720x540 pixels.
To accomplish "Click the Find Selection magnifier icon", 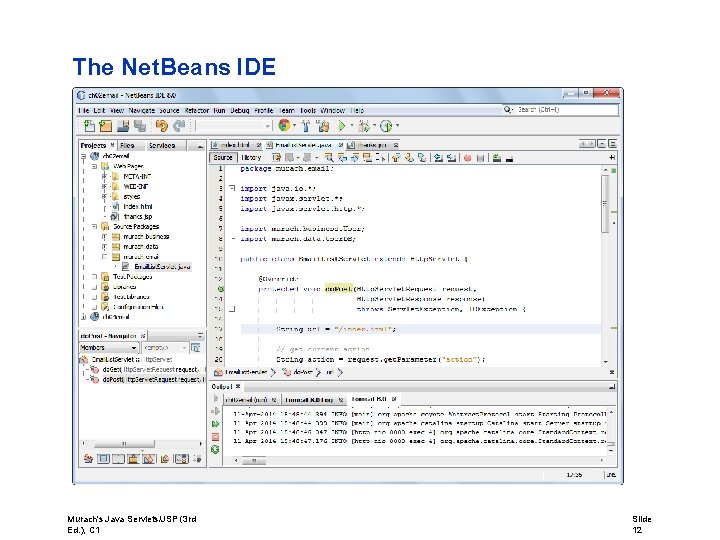I will pos(329,158).
